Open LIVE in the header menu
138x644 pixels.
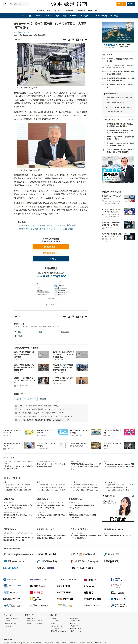[x=49, y=11]
